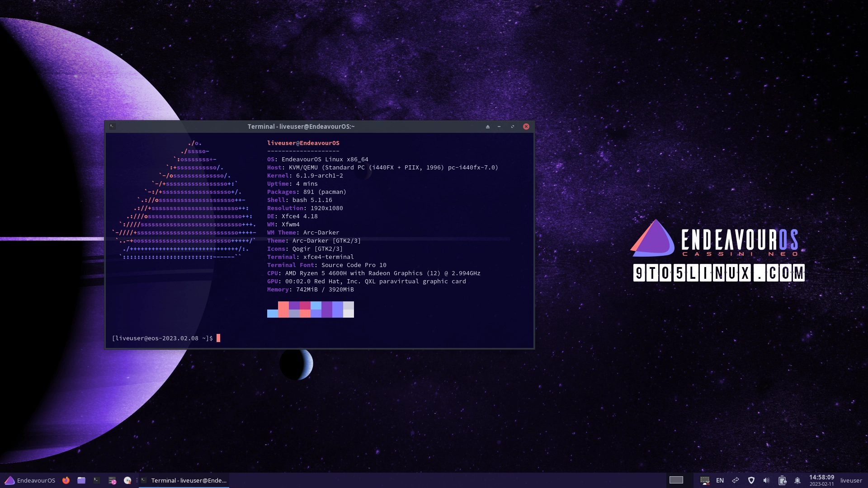Switch keyboard layout by clicking EN indicator

(x=720, y=480)
